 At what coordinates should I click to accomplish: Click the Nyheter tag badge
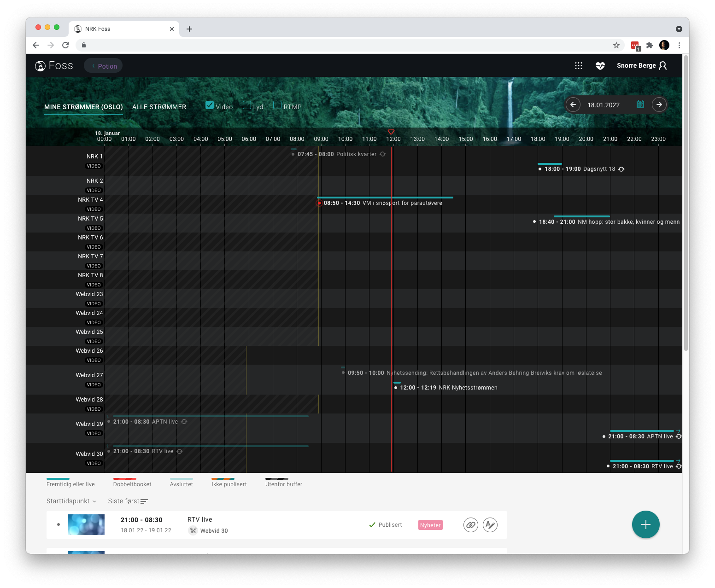tap(430, 525)
